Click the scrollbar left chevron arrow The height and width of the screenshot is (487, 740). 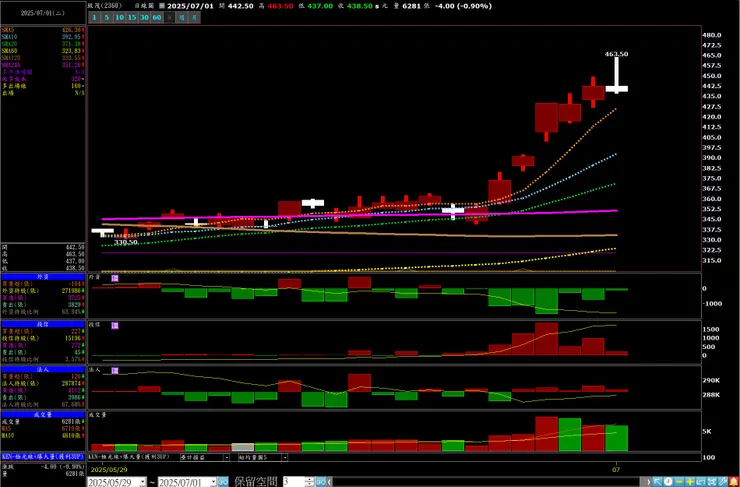(329, 482)
